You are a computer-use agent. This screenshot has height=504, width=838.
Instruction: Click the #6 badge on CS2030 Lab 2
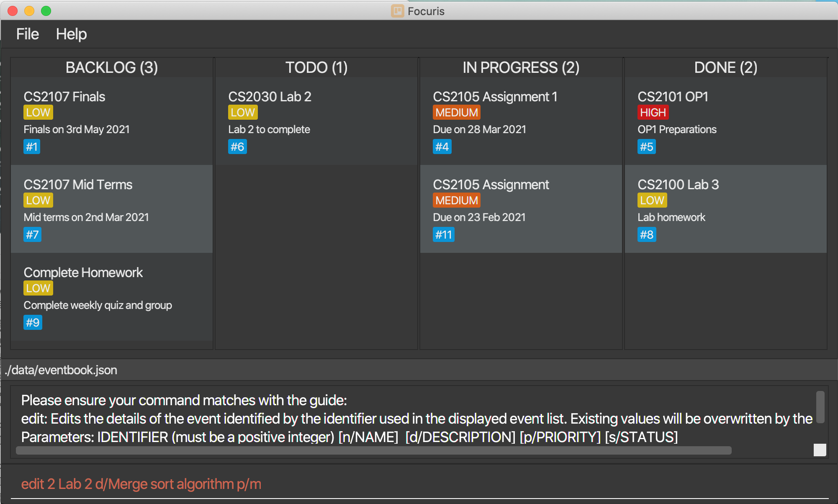click(237, 147)
